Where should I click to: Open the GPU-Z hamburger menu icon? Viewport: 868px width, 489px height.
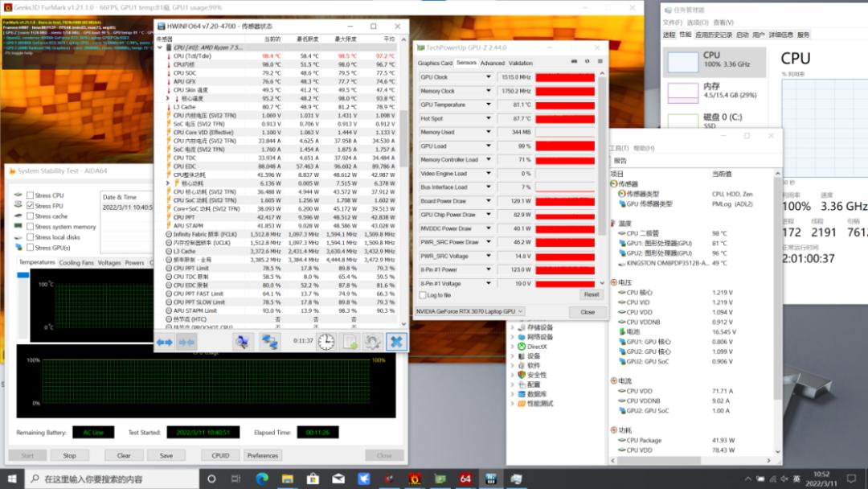599,62
